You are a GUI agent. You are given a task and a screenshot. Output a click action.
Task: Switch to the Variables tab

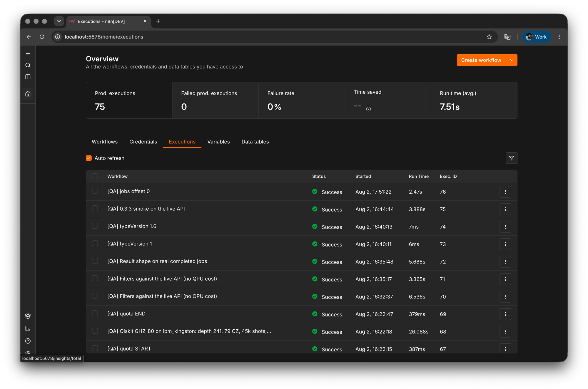pyautogui.click(x=218, y=142)
